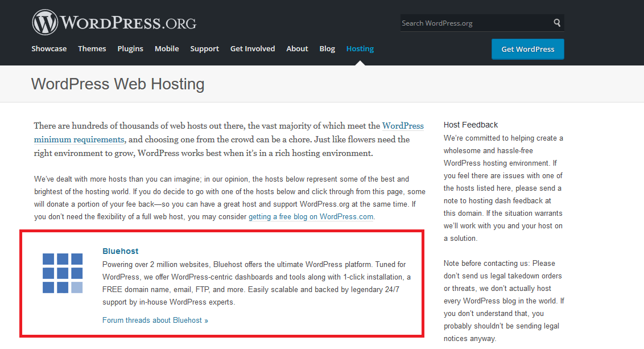The image size is (644, 349).
Task: Click the Host Feedback heading
Action: (x=470, y=125)
